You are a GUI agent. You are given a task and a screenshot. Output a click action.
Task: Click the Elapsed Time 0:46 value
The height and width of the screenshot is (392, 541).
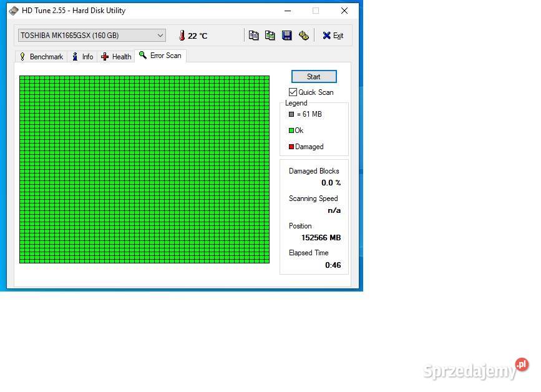(x=333, y=265)
